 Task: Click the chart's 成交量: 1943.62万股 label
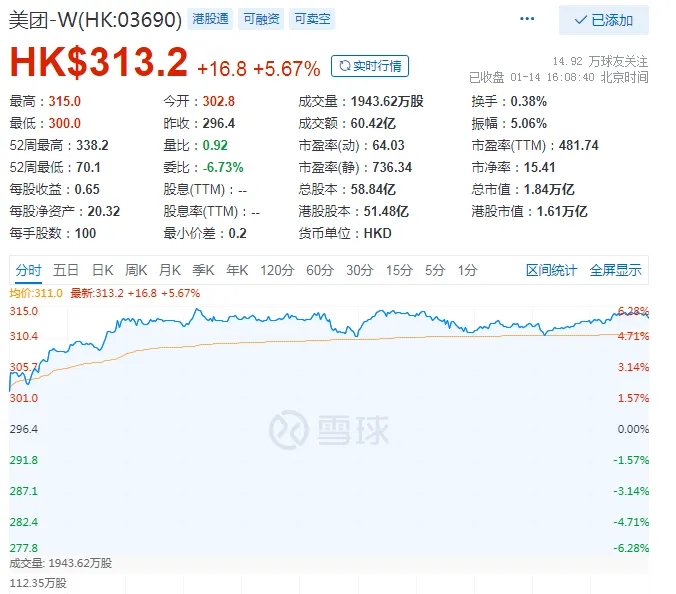click(60, 563)
